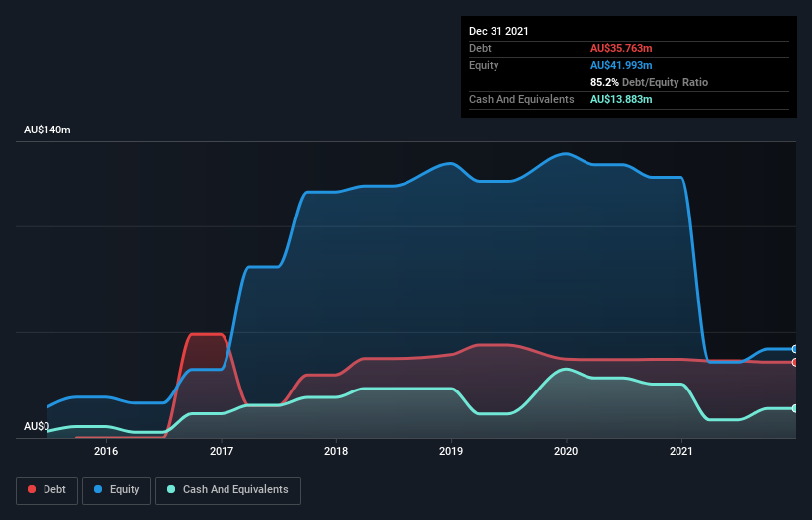
Task: Click the 2020 x-axis label
Action: pos(566,451)
